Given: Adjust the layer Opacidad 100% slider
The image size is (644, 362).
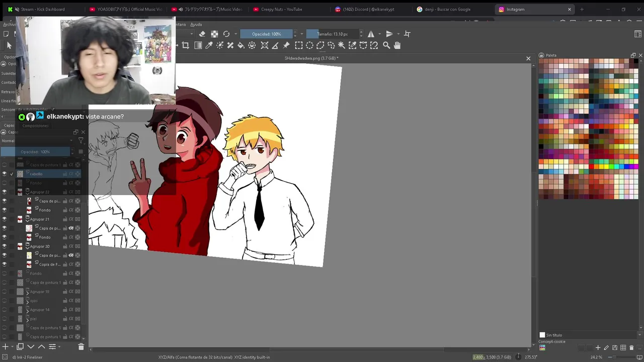Looking at the screenshot, I should 35,152.
